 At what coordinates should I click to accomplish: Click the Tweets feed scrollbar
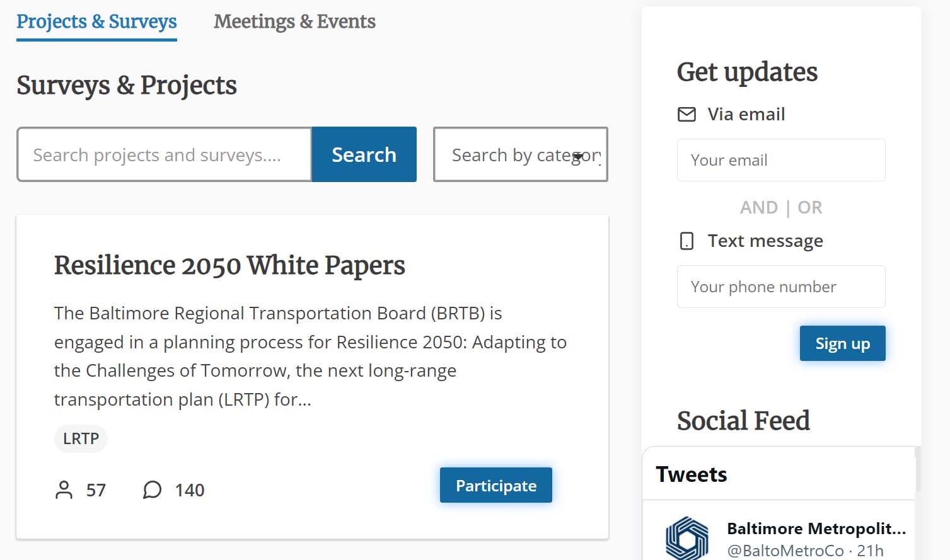pos(918,469)
